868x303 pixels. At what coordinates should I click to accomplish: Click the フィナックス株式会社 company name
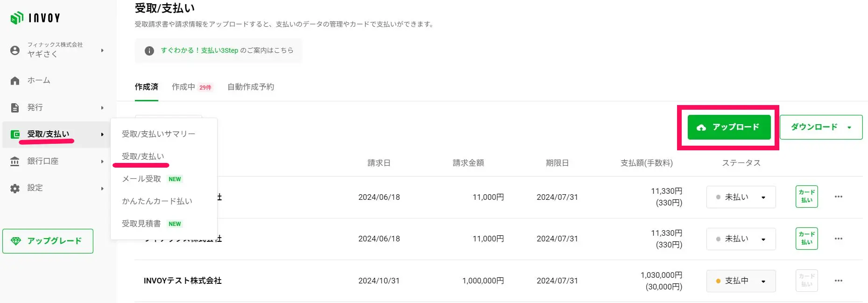point(55,45)
